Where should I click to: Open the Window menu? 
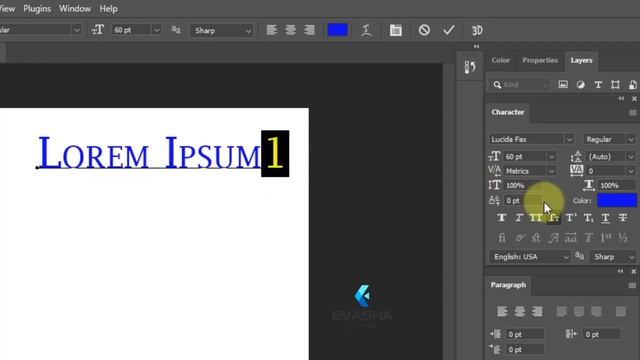pyautogui.click(x=75, y=9)
